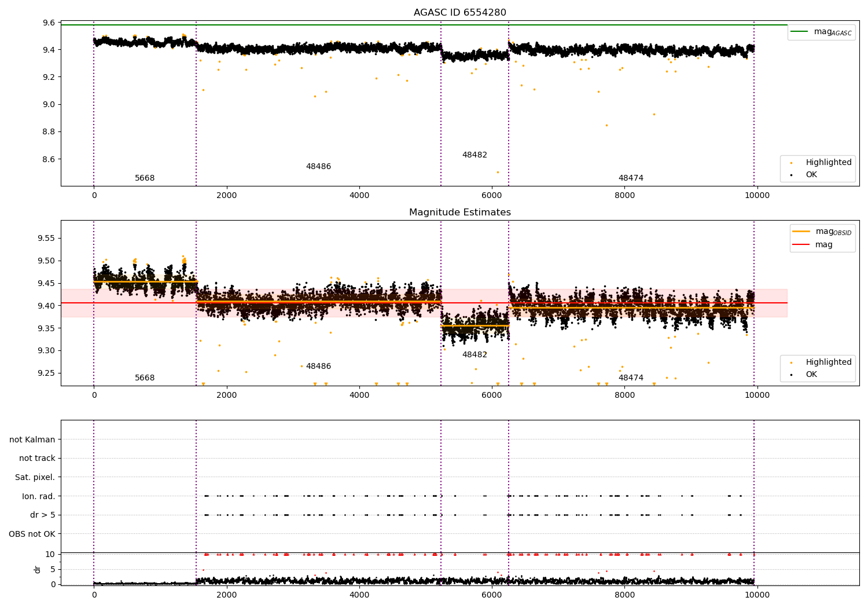Click the 'AGASC ID 6554280' plot title
The height and width of the screenshot is (608, 868).
460,13
